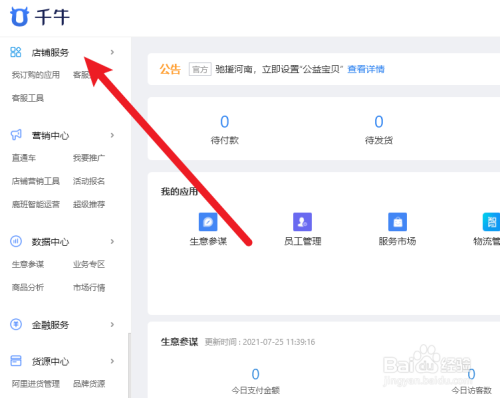Click the 营销中心 megaphone icon
500x398 pixels.
16,135
